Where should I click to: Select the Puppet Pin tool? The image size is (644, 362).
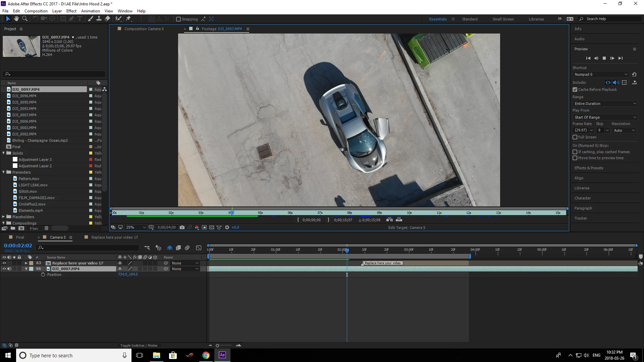[128, 19]
